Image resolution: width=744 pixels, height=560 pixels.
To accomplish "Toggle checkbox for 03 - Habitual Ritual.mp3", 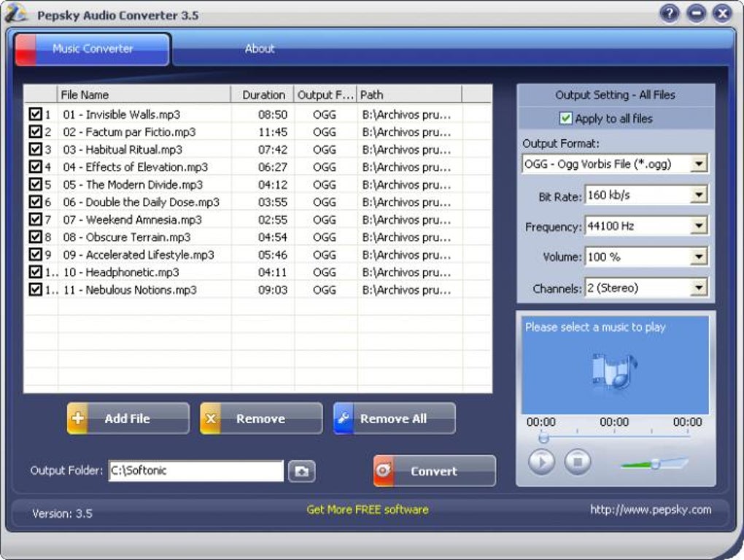I will point(36,149).
